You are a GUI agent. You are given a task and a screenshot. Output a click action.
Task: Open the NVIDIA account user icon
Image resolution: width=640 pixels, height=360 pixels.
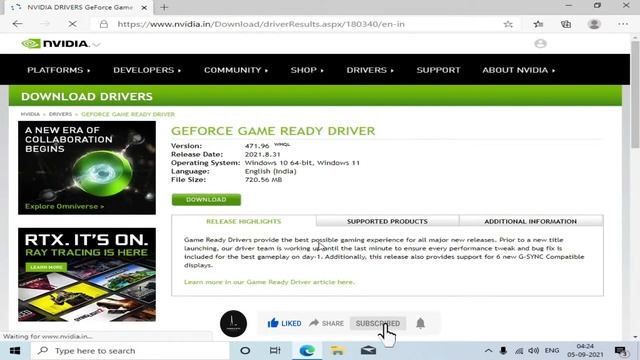pos(540,44)
